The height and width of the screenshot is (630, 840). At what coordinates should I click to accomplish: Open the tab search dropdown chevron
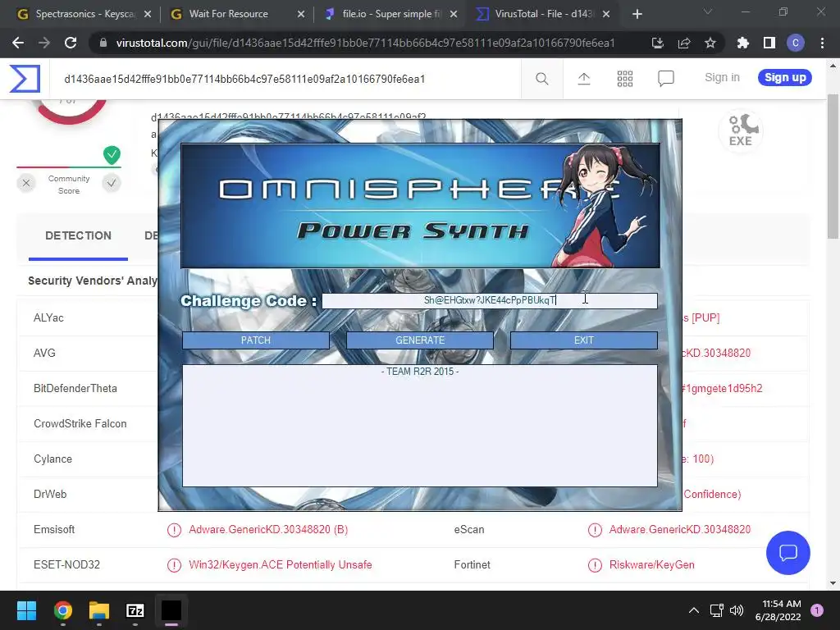[x=708, y=11]
